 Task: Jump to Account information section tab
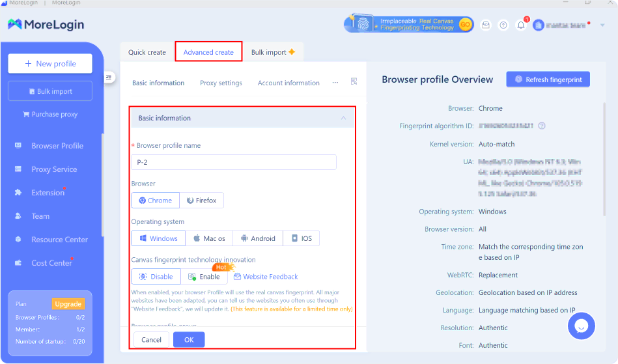288,83
